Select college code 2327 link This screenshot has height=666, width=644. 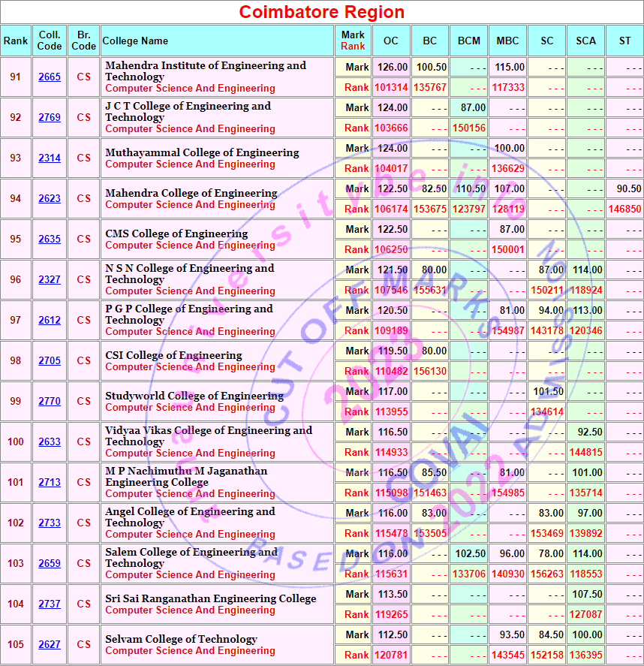(50, 280)
